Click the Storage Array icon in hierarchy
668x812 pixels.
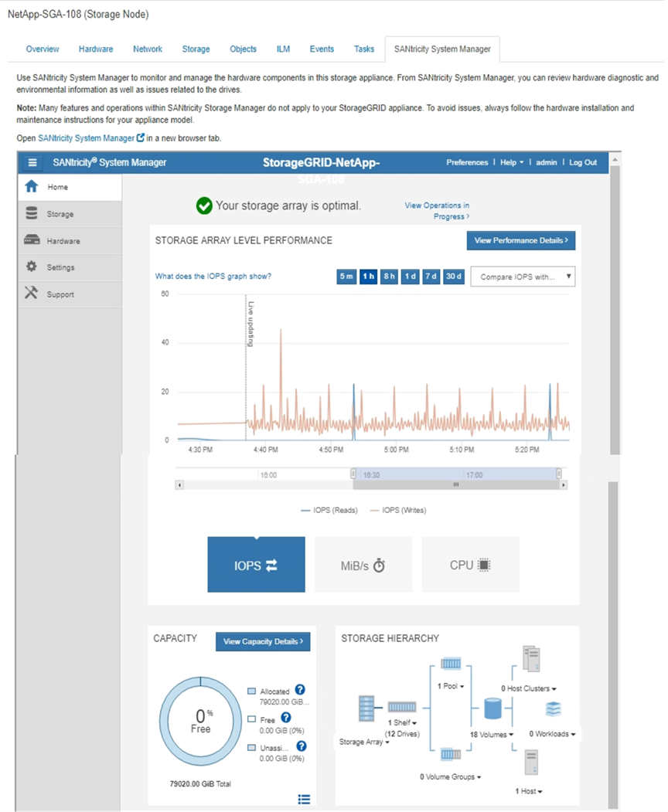pos(366,708)
